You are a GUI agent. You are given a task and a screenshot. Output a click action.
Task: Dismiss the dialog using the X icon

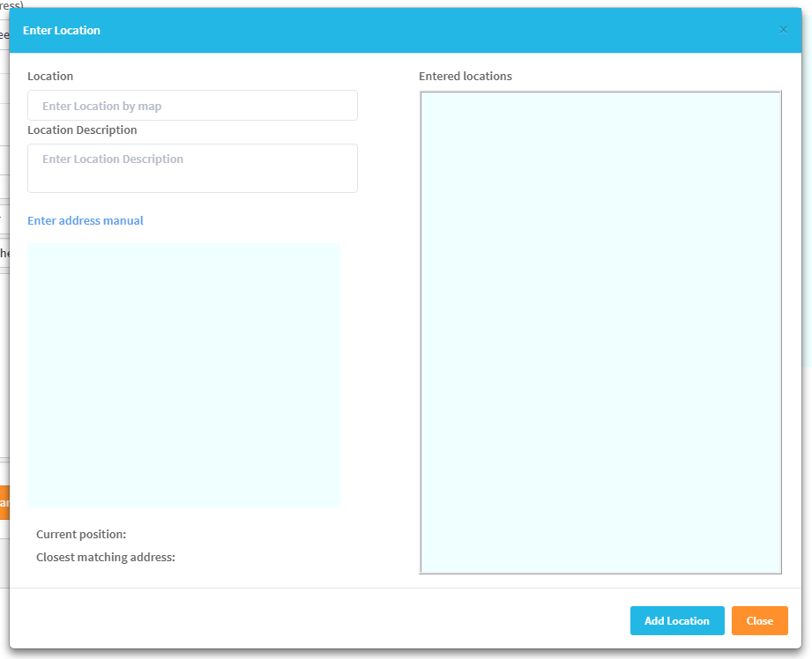pyautogui.click(x=783, y=29)
